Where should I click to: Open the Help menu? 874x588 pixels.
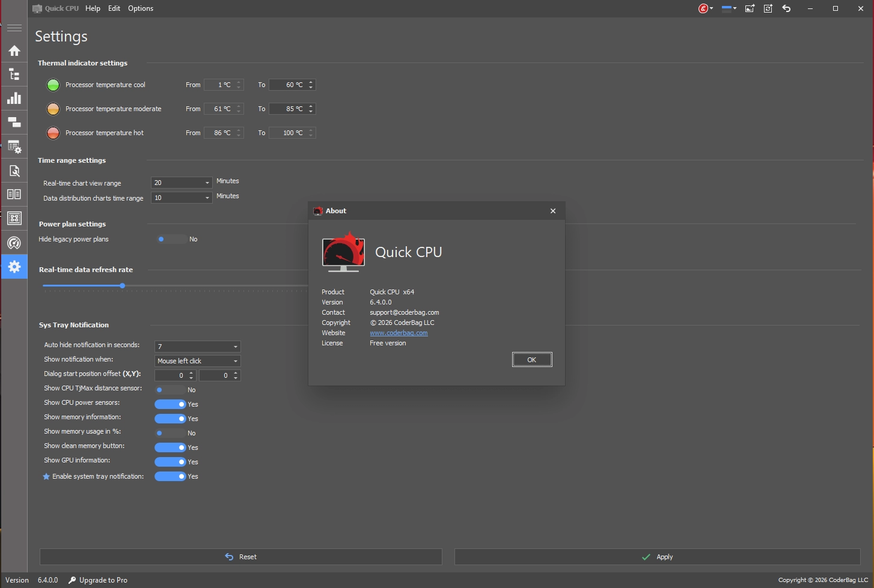(93, 8)
